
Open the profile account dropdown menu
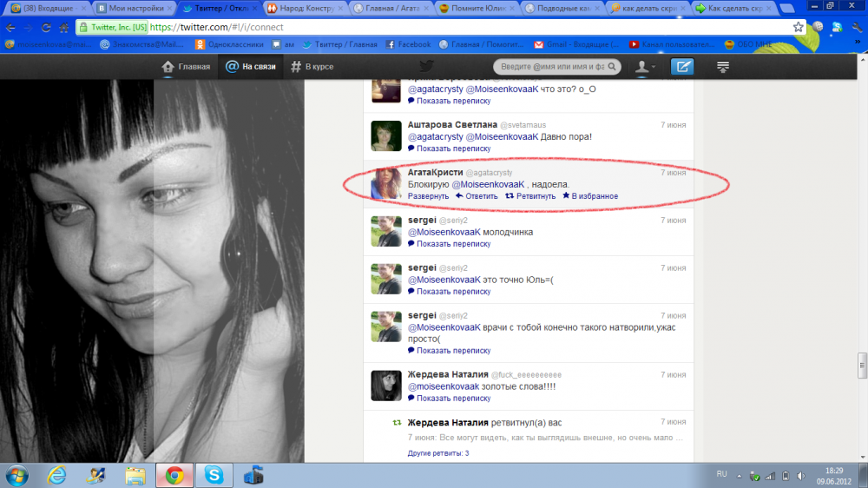[x=645, y=67]
